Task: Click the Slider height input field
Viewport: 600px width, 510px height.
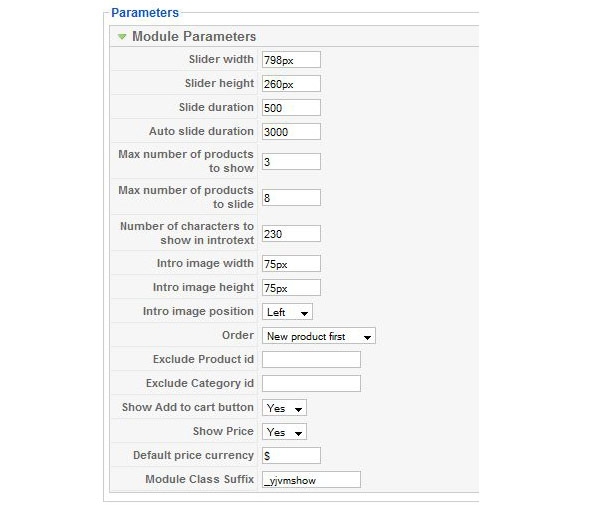Action: [290, 84]
